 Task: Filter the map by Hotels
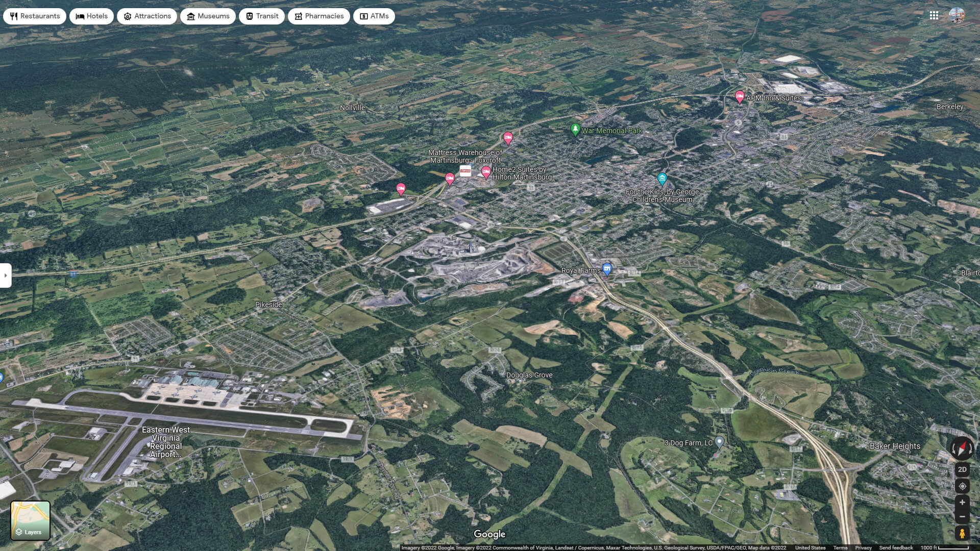92,16
